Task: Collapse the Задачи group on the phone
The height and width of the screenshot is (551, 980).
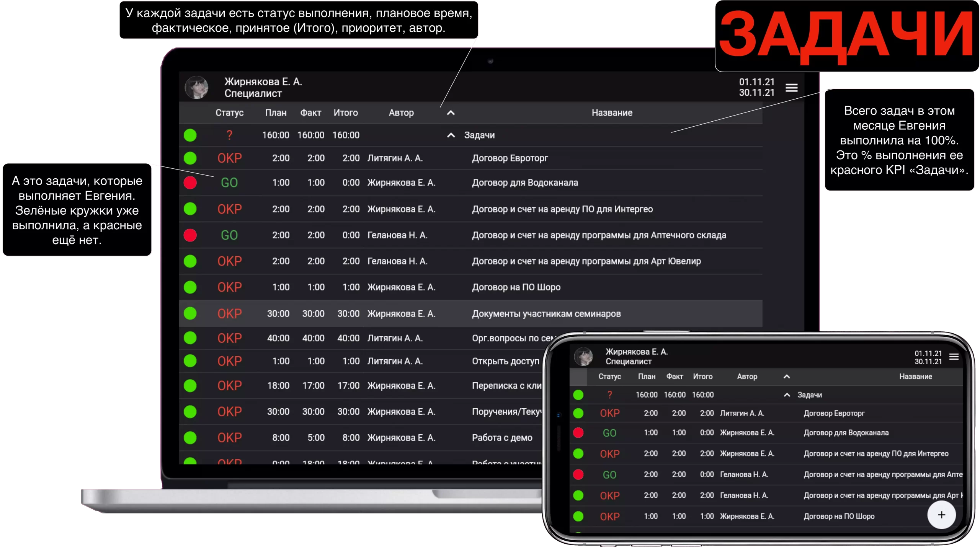Action: tap(787, 395)
